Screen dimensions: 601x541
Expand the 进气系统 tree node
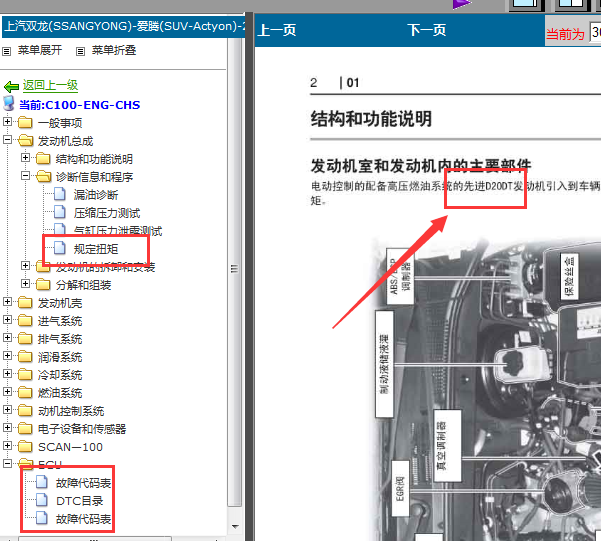point(7,319)
